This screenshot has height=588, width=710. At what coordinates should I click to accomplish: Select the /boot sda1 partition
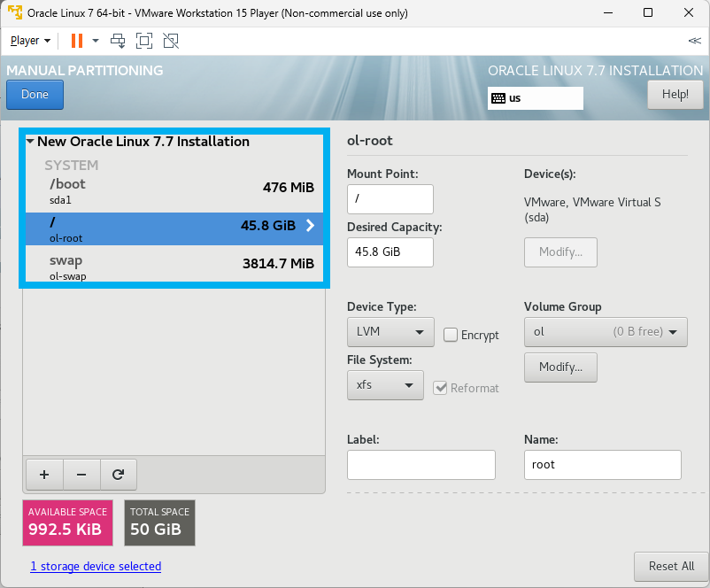[x=174, y=191]
